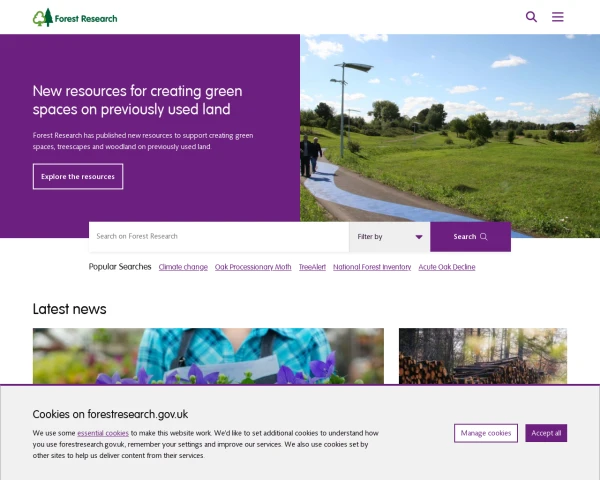Follow the essential cookies link

pyautogui.click(x=103, y=433)
